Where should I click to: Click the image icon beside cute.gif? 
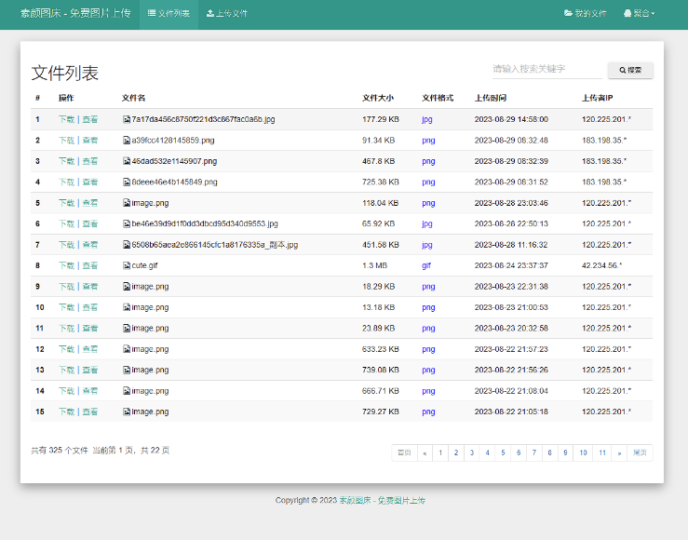pyautogui.click(x=126, y=266)
